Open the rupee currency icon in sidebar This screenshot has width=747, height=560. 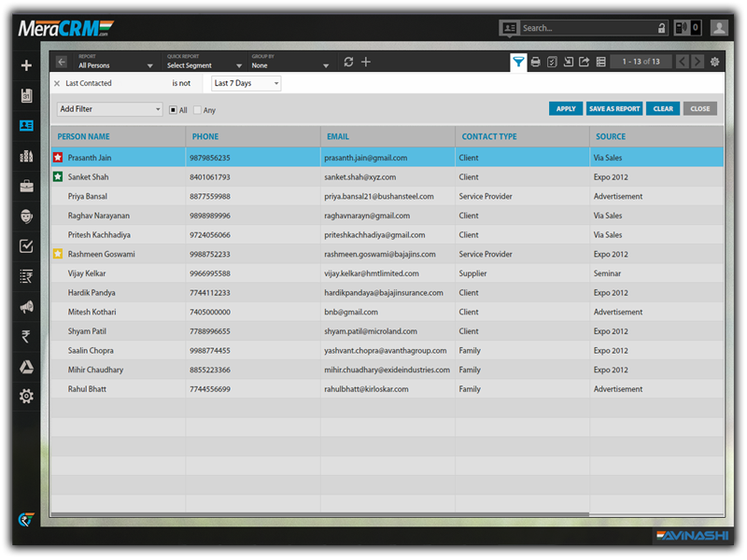[x=26, y=337]
